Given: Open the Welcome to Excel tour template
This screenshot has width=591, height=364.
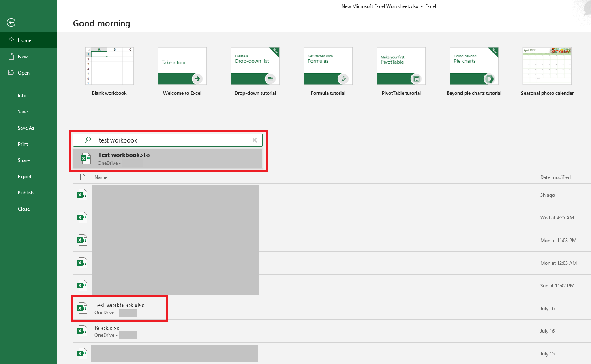Looking at the screenshot, I should [182, 66].
